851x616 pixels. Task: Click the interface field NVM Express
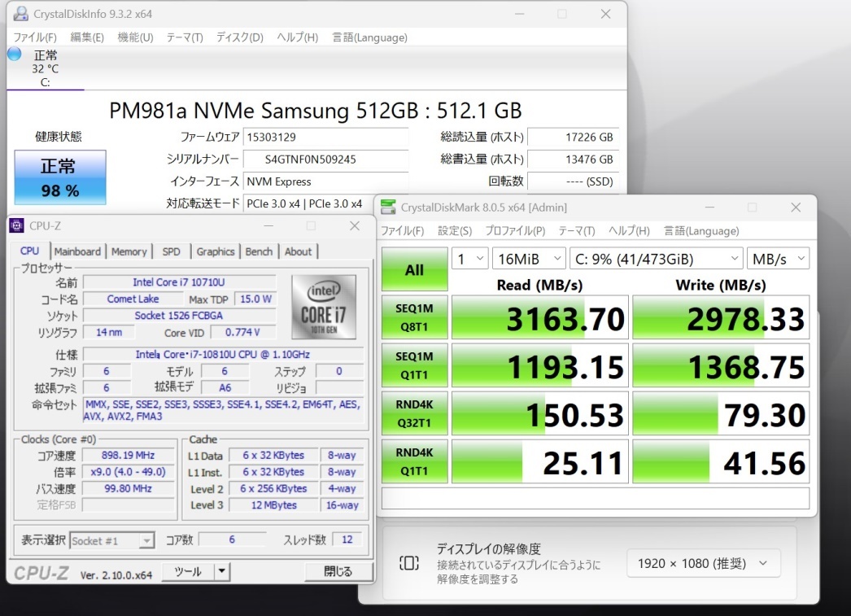pyautogui.click(x=325, y=181)
